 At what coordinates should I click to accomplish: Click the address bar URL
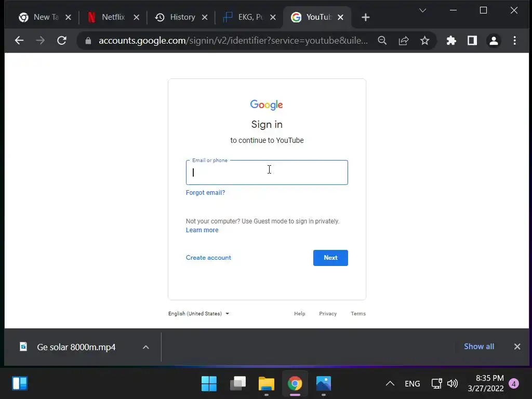pyautogui.click(x=233, y=41)
